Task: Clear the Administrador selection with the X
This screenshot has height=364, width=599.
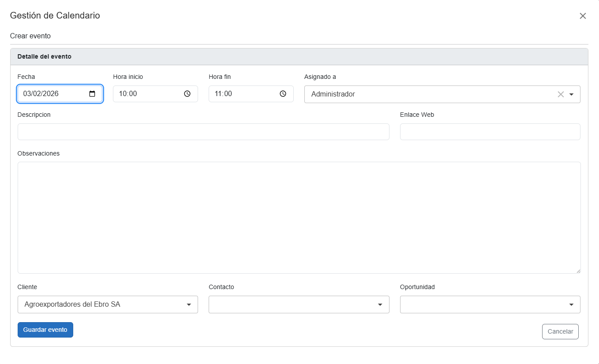Action: coord(561,94)
